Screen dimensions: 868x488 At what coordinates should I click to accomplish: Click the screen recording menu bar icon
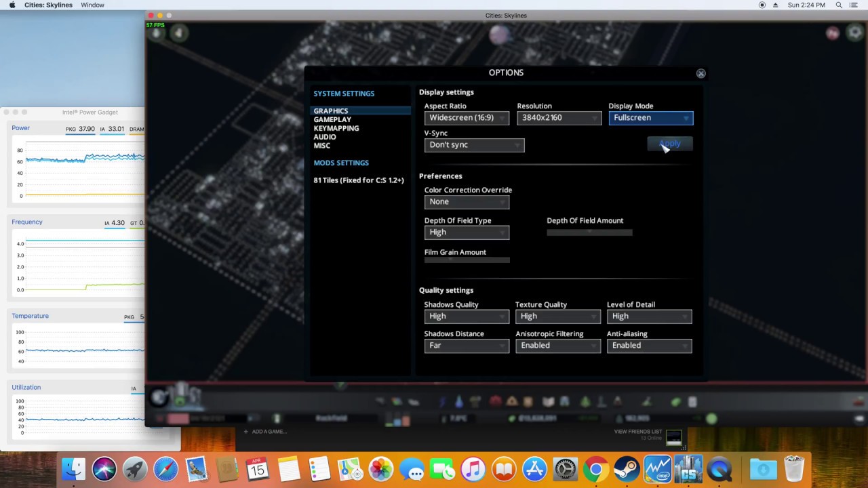pos(762,5)
